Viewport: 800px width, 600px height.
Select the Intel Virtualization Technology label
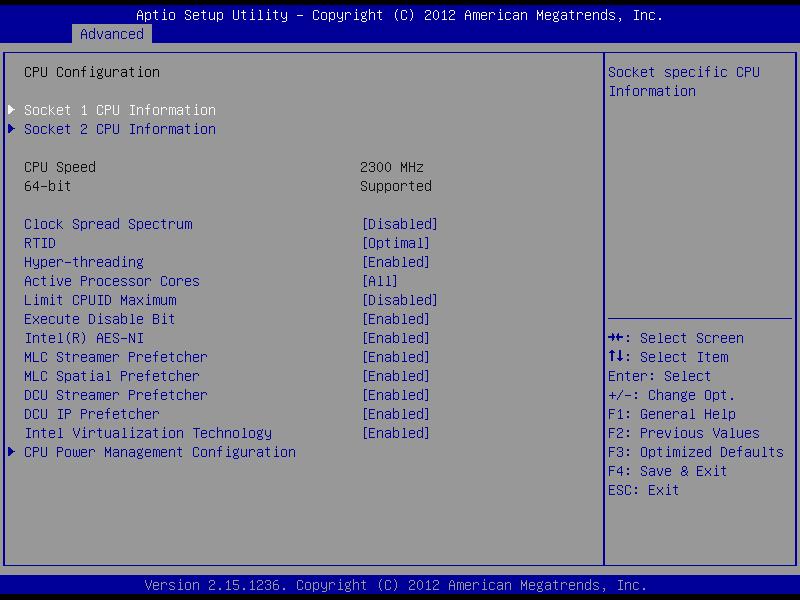[148, 433]
